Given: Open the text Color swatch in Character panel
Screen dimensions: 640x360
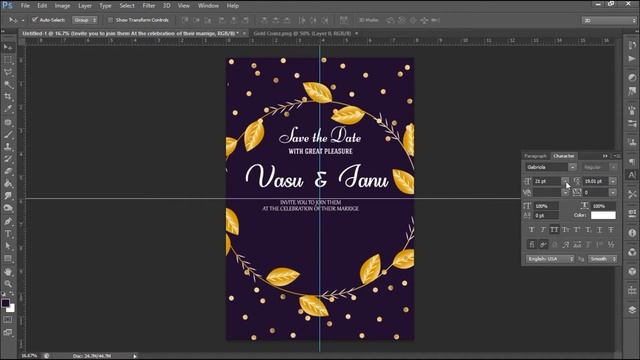Looking at the screenshot, I should coord(603,215).
